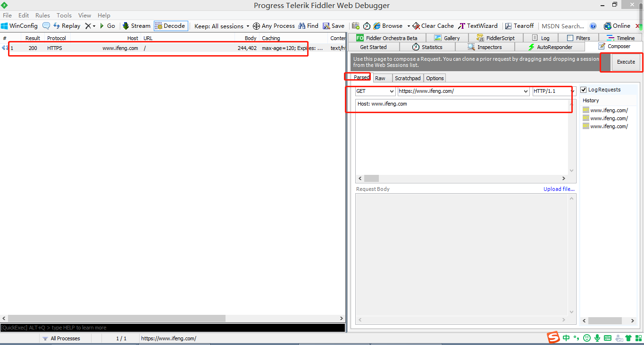The width and height of the screenshot is (644, 345).
Task: Open the Log tab
Action: 540,38
